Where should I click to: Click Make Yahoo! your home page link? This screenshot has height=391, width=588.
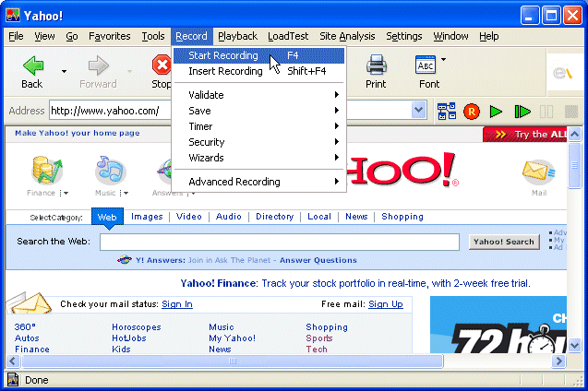coord(78,133)
